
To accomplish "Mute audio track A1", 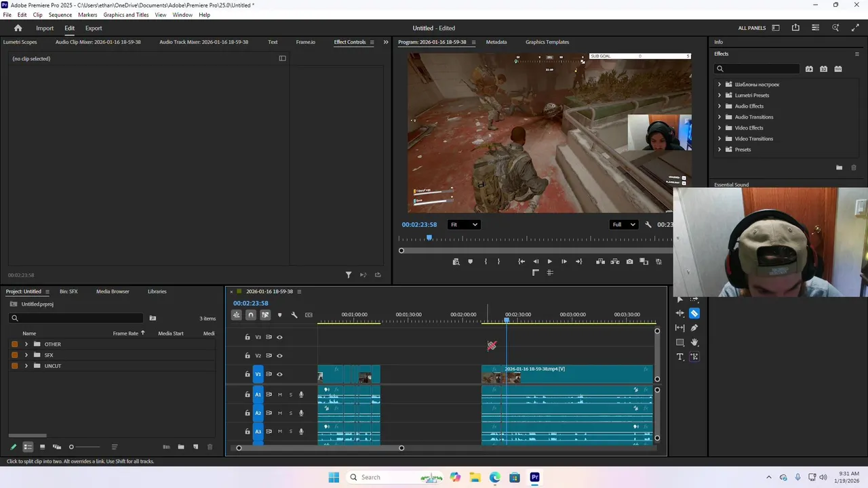I will tap(279, 394).
